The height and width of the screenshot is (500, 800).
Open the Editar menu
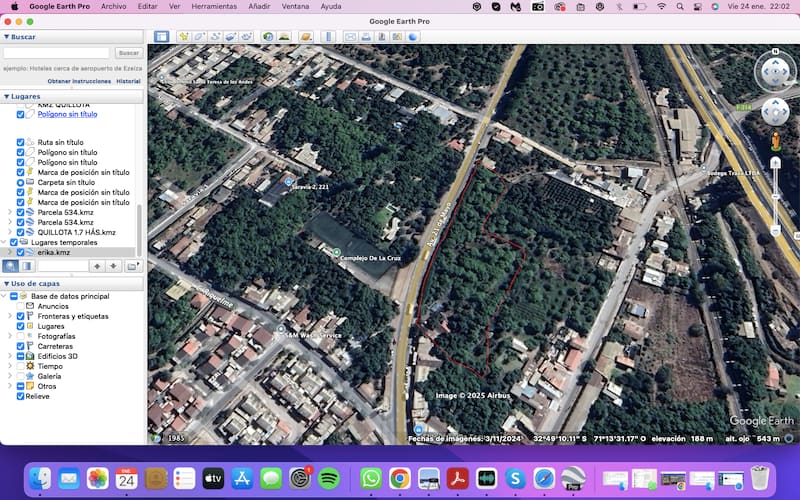tap(147, 7)
